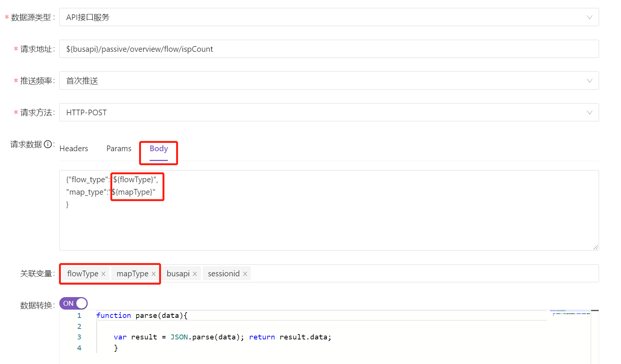Expand the 数据源类型 dropdown arrow
Image resolution: width=621 pixels, height=364 pixels.
[589, 17]
